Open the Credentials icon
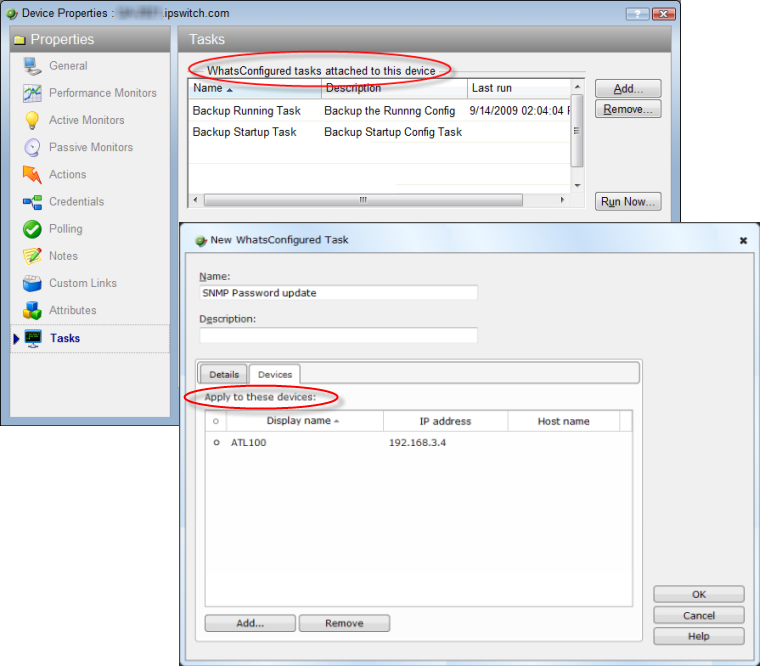Viewport: 766px width, 672px height. pyautogui.click(x=32, y=202)
